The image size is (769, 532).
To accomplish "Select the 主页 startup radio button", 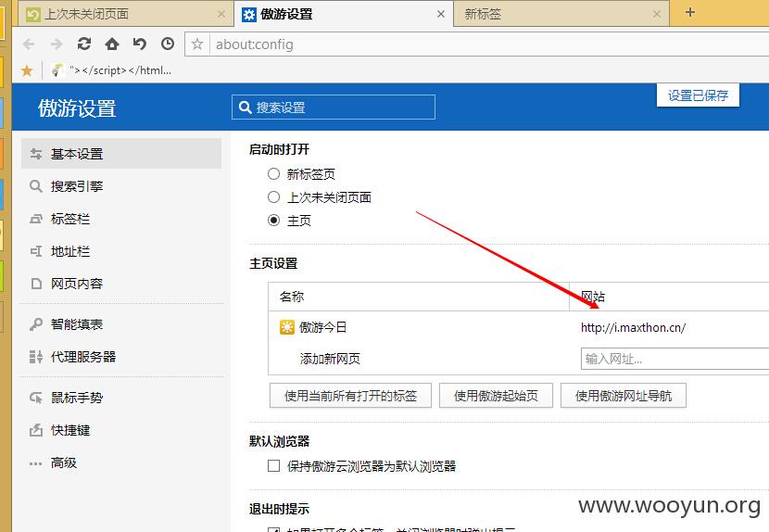I will [x=273, y=221].
